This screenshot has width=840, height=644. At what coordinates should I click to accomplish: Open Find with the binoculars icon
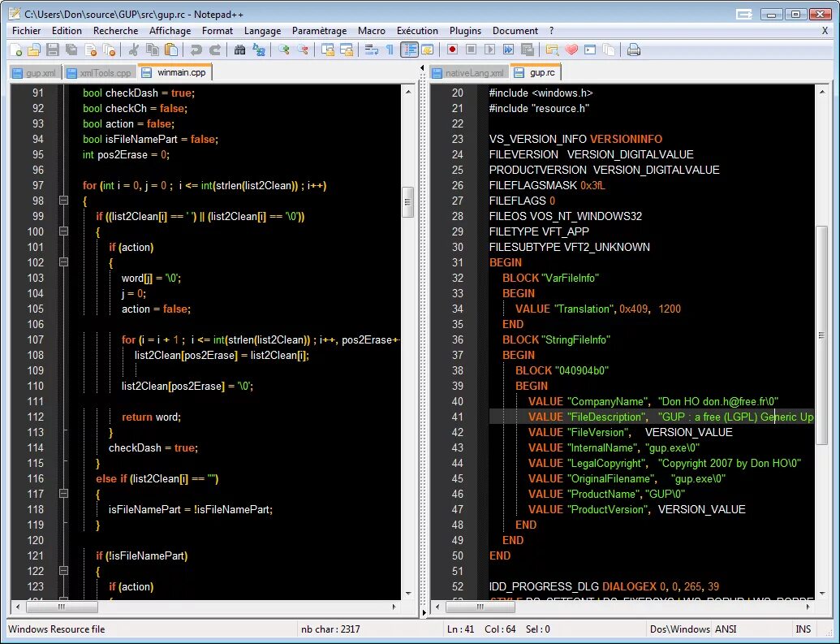click(239, 50)
